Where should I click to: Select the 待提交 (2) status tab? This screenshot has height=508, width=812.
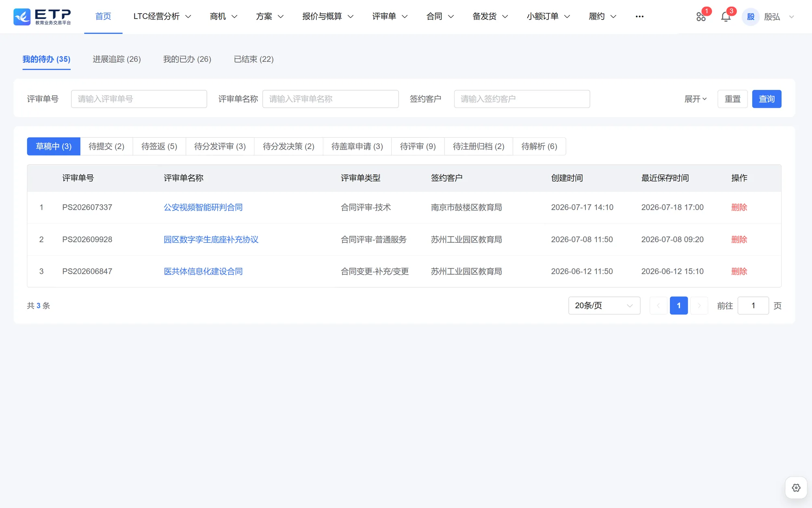coord(106,146)
